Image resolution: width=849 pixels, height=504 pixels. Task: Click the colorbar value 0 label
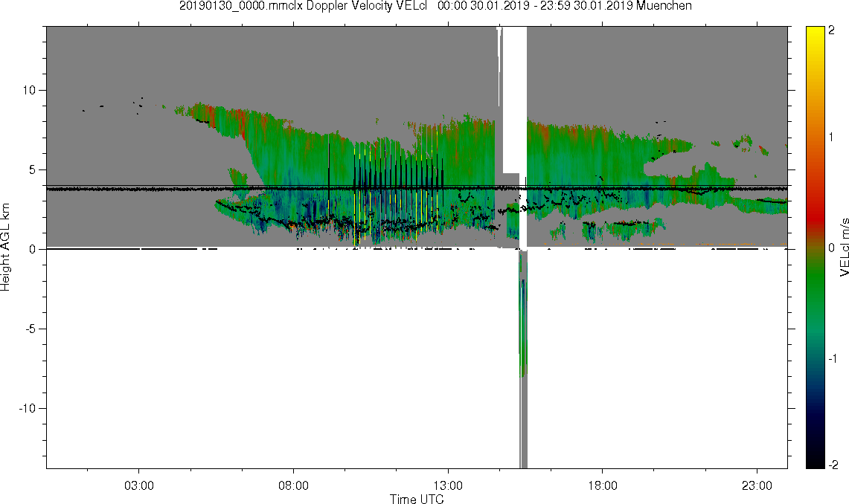832,248
